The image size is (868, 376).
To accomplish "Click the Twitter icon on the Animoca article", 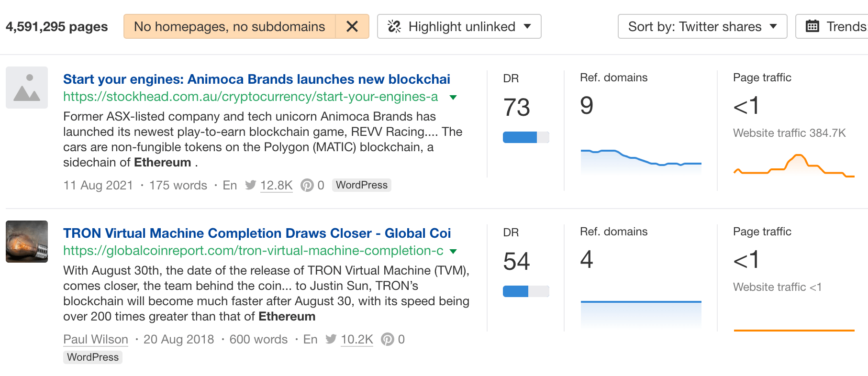I will tap(250, 185).
